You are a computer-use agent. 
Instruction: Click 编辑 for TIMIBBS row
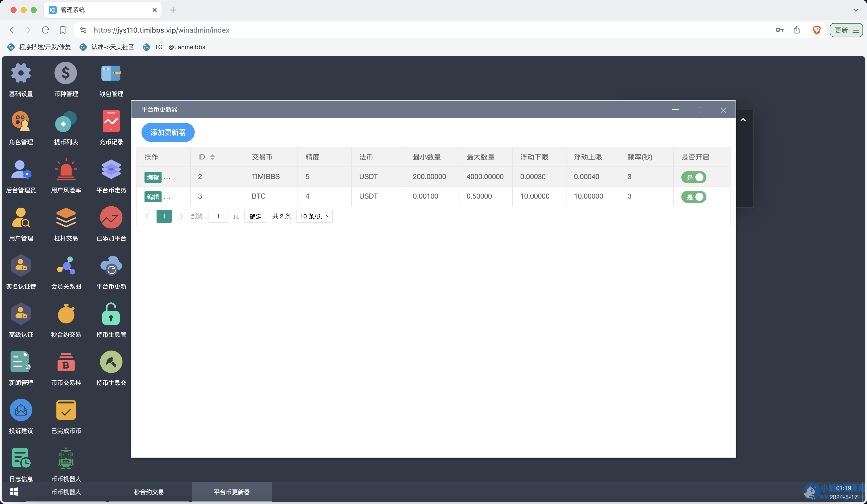[x=153, y=177]
